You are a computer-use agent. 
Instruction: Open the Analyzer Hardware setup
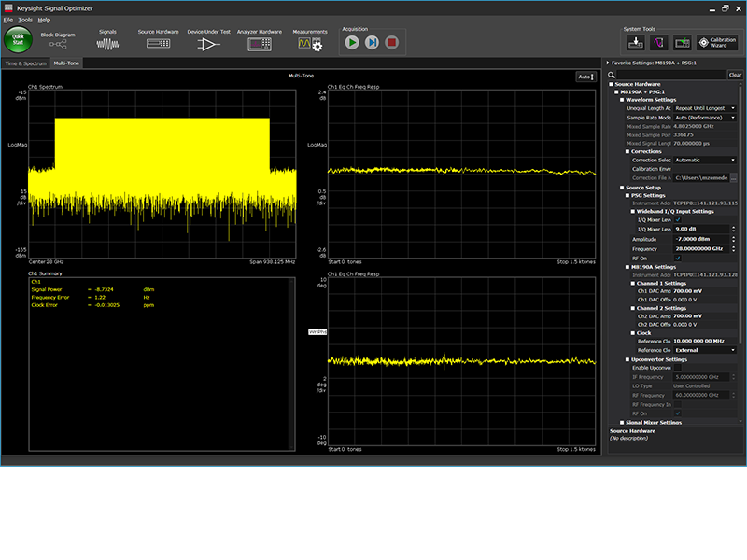pyautogui.click(x=259, y=43)
